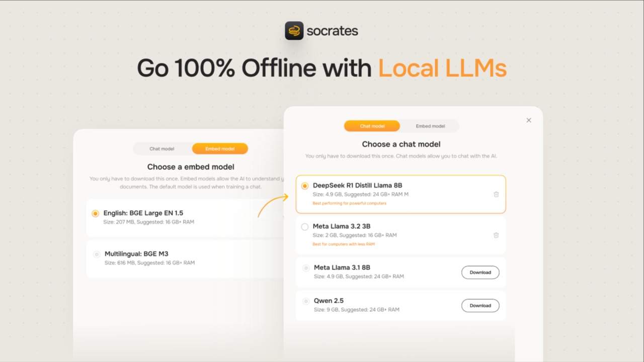Open the Chat model tab on the left panel
644x362 pixels.
pos(162,148)
